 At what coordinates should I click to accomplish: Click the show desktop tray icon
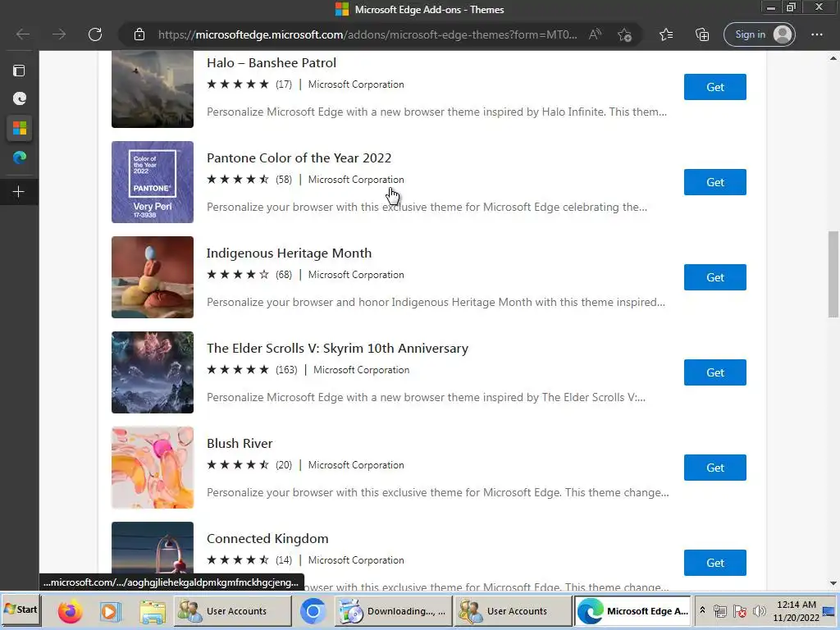(x=829, y=611)
